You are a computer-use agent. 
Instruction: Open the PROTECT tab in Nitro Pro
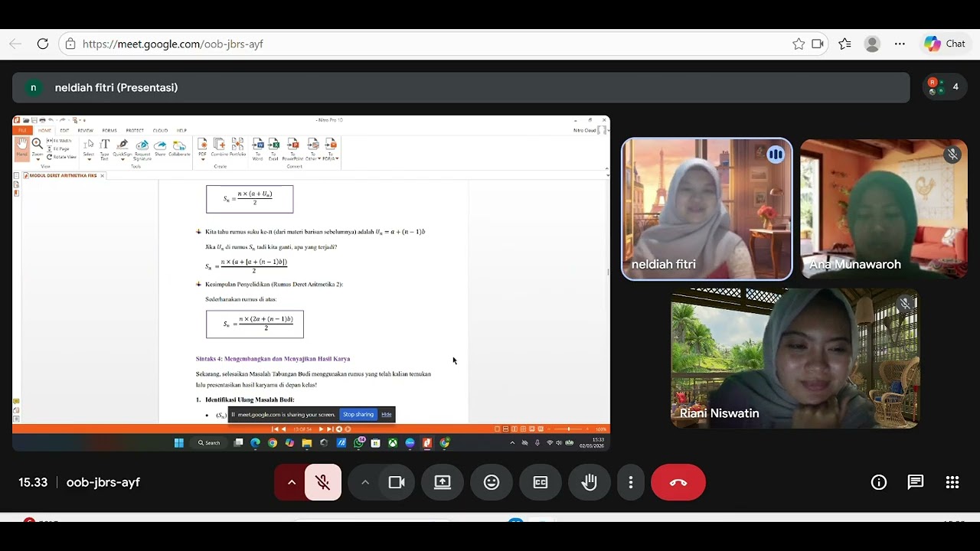(x=135, y=130)
